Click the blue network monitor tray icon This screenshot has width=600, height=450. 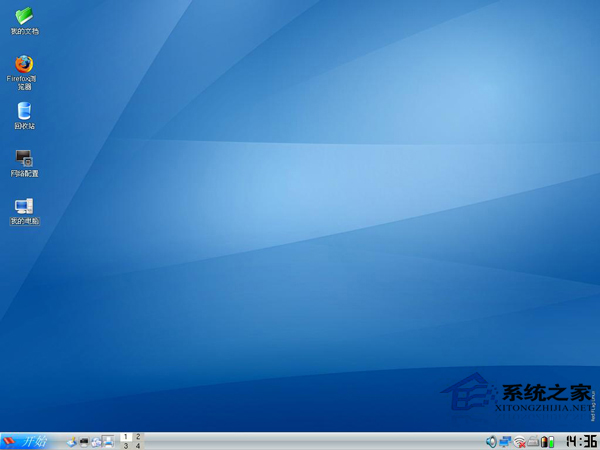click(505, 441)
